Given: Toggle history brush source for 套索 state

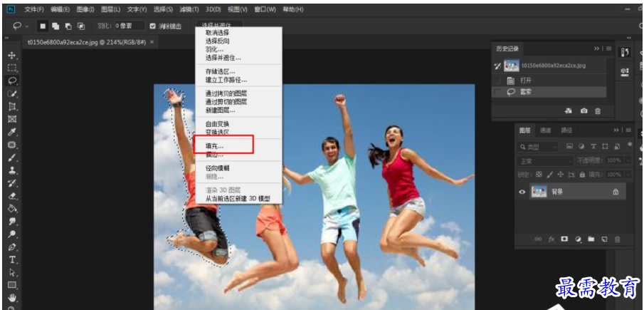Looking at the screenshot, I should 497,92.
